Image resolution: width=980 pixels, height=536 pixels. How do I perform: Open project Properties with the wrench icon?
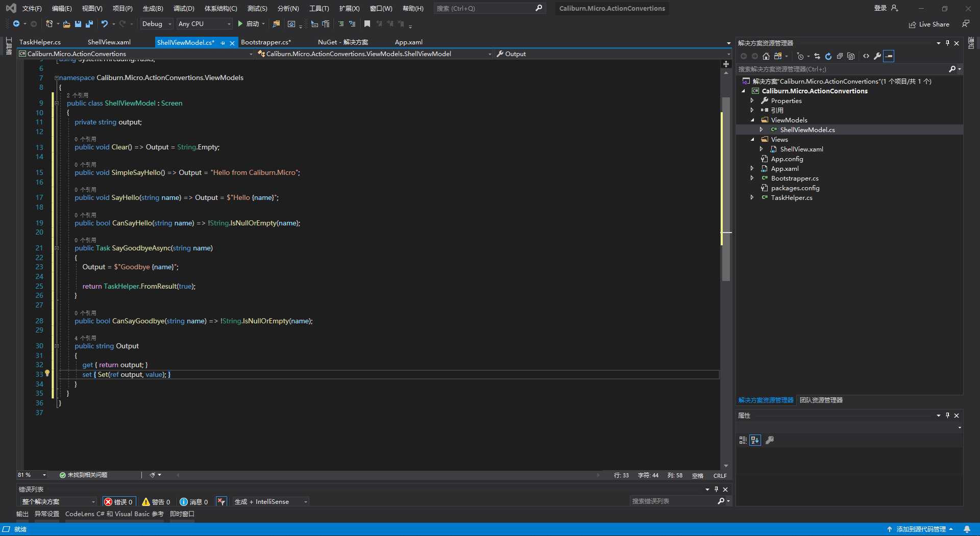[877, 56]
